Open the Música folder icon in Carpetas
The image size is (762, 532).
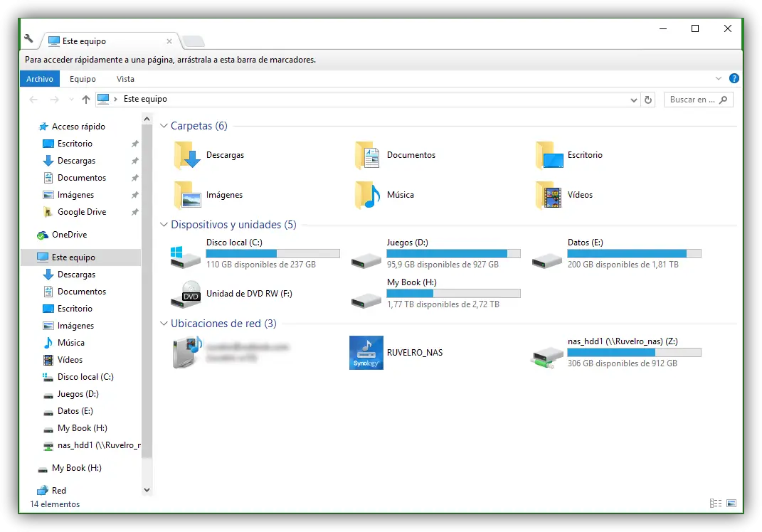click(x=367, y=195)
